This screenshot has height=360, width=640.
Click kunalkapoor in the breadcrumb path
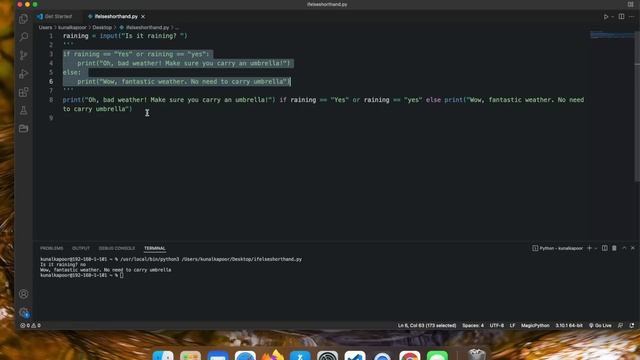pyautogui.click(x=72, y=27)
